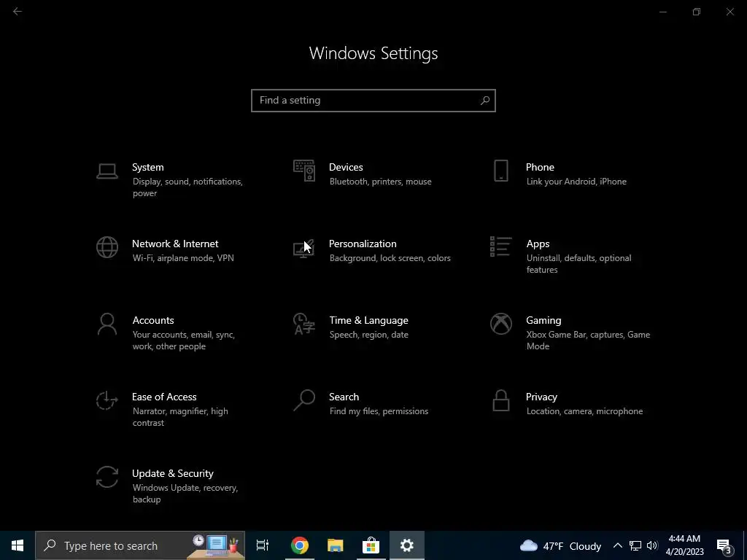Click the Devices keyboard and speaker icon
Image resolution: width=747 pixels, height=560 pixels.
(304, 171)
